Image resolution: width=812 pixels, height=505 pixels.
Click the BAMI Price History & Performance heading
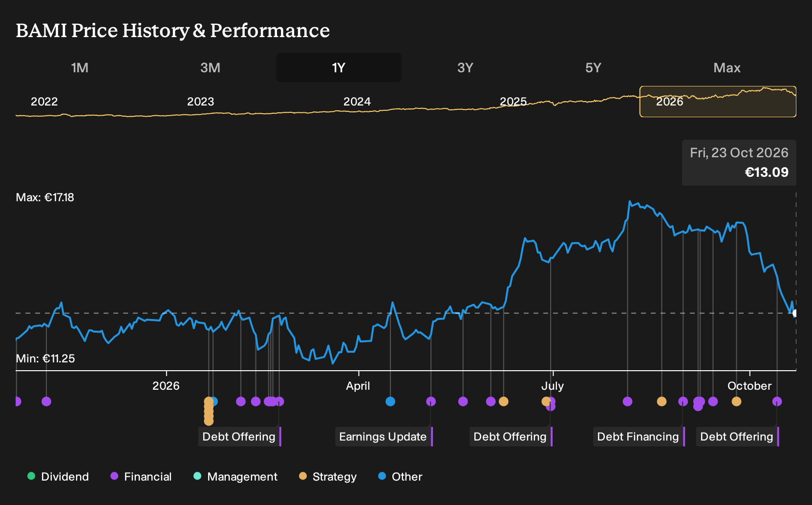tap(173, 30)
